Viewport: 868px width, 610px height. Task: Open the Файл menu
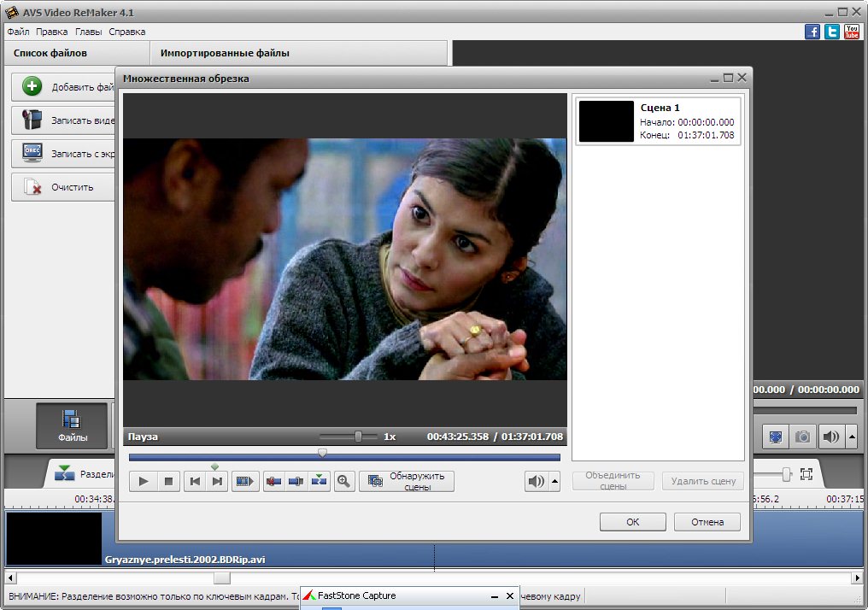(18, 32)
